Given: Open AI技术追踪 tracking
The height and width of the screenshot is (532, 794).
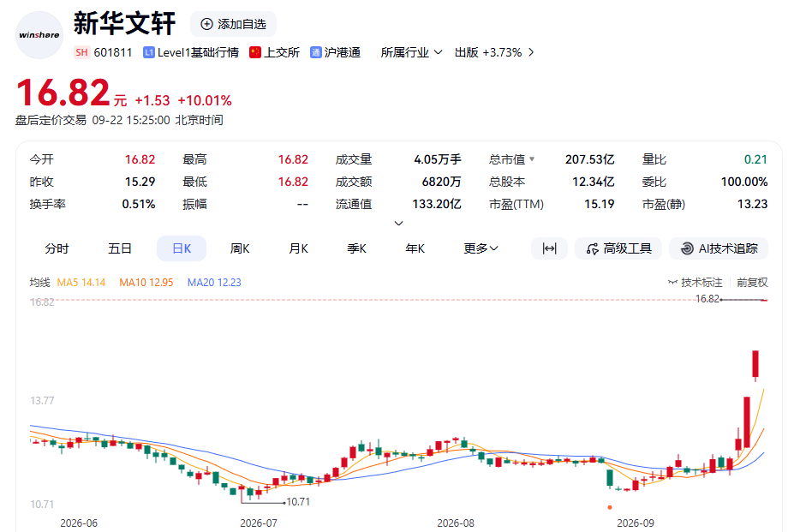Looking at the screenshot, I should coord(719,248).
